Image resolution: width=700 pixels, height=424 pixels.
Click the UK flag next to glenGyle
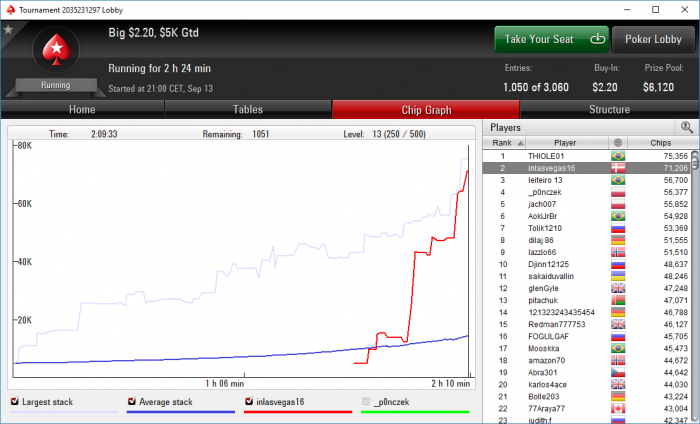coord(618,288)
